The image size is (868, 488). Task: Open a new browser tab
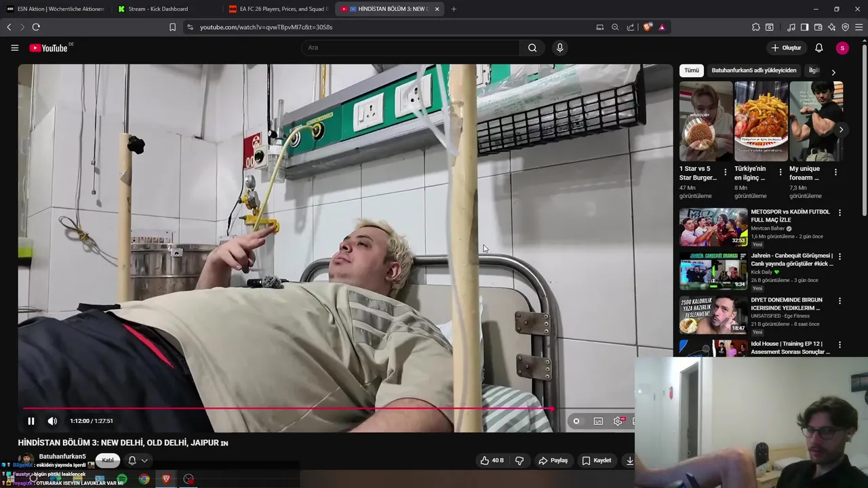click(454, 9)
